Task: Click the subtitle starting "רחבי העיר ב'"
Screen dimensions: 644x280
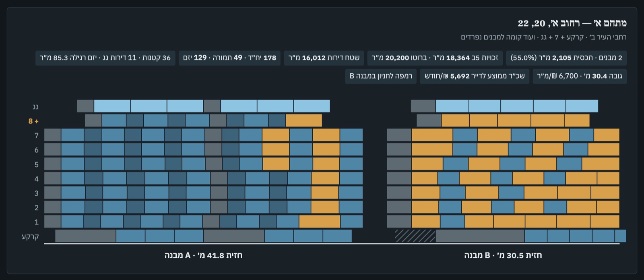Action: click(x=544, y=37)
